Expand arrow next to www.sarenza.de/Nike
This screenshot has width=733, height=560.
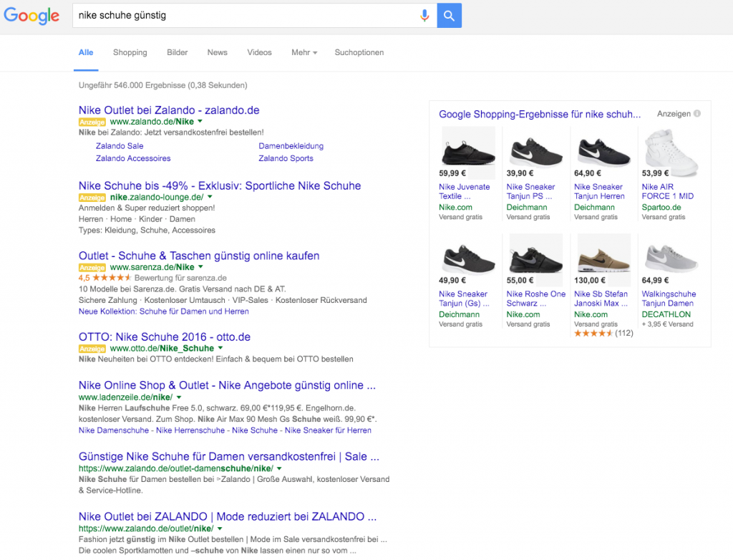click(x=200, y=266)
